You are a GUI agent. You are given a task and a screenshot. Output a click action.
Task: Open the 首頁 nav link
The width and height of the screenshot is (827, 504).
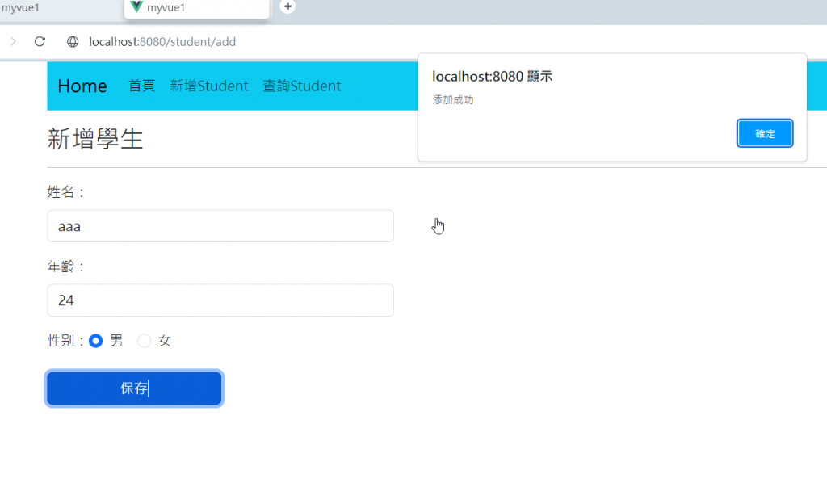(142, 86)
